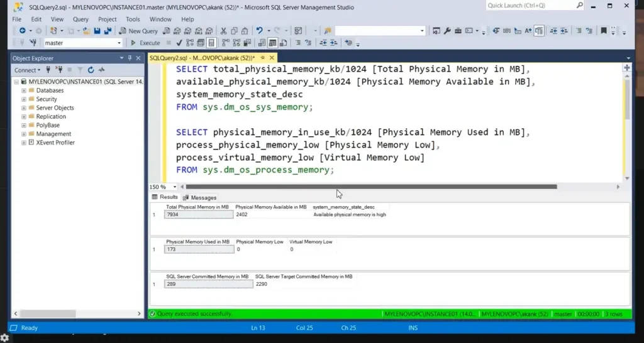
Task: Click the Find in Files icon
Action: 327,31
